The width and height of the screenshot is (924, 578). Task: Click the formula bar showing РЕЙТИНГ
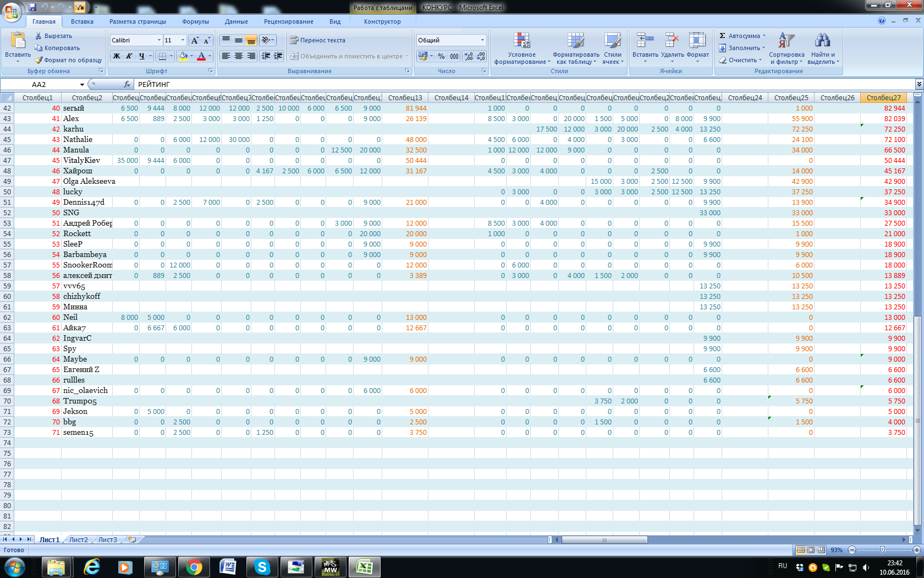click(495, 84)
